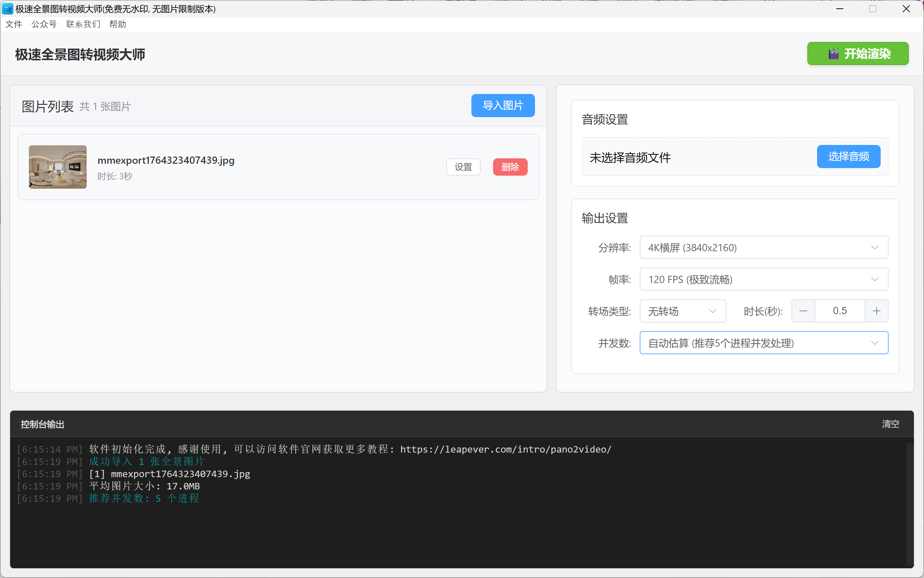Screen dimensions: 924x578
Task: Click the clapperboard icon on 开始渲染
Action: pos(833,54)
